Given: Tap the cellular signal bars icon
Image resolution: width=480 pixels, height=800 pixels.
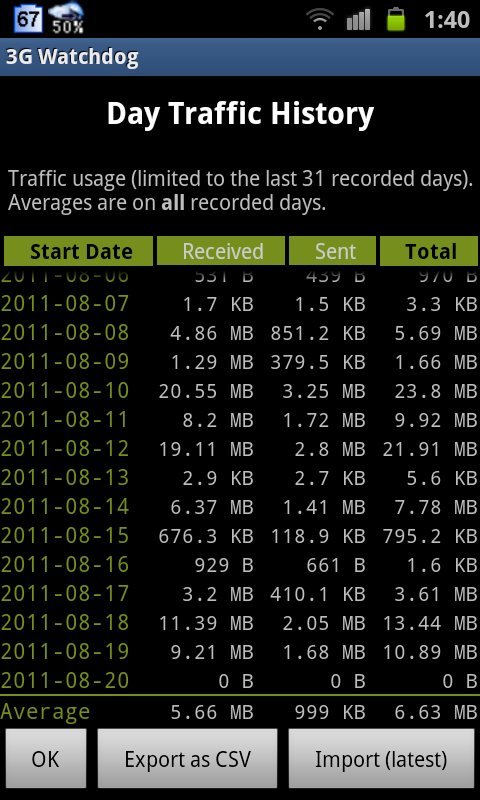Looking at the screenshot, I should (x=358, y=19).
